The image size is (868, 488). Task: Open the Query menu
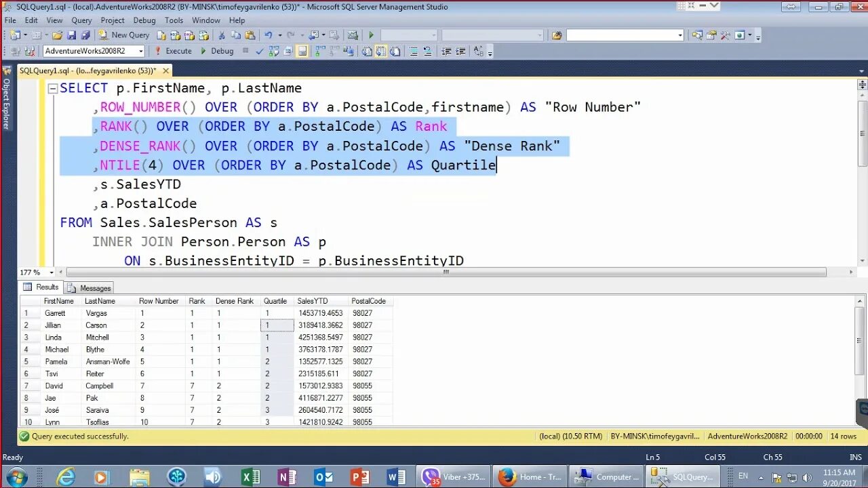tap(81, 20)
